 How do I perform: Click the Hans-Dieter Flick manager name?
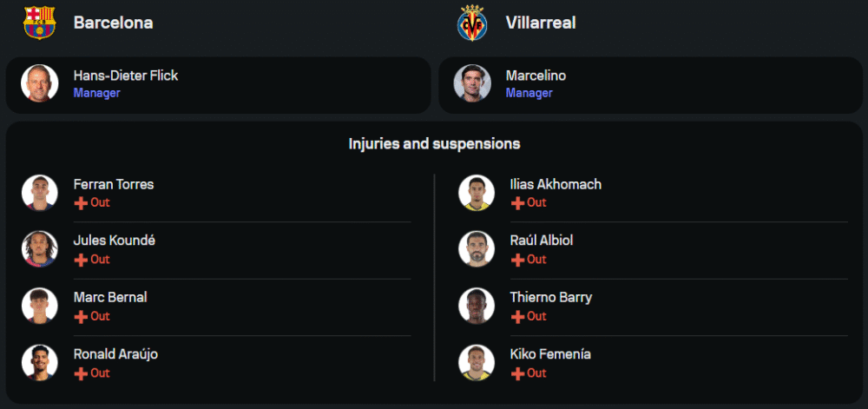tap(126, 76)
